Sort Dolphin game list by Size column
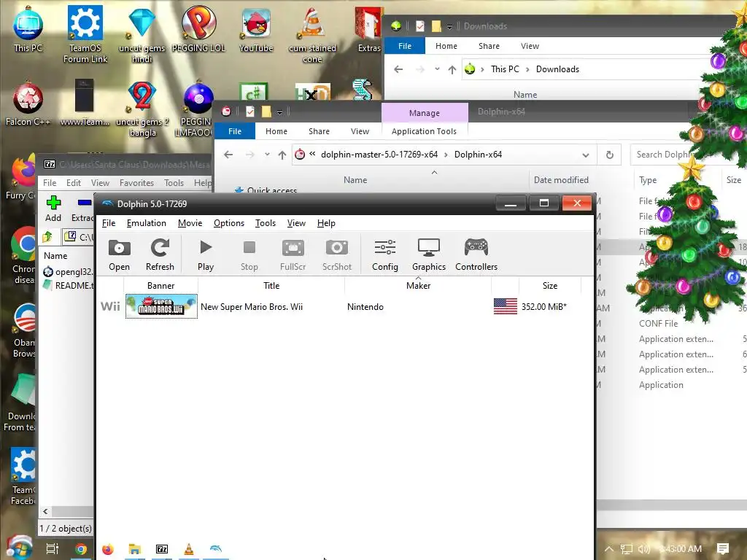Screen dimensions: 747x560 pyautogui.click(x=550, y=286)
